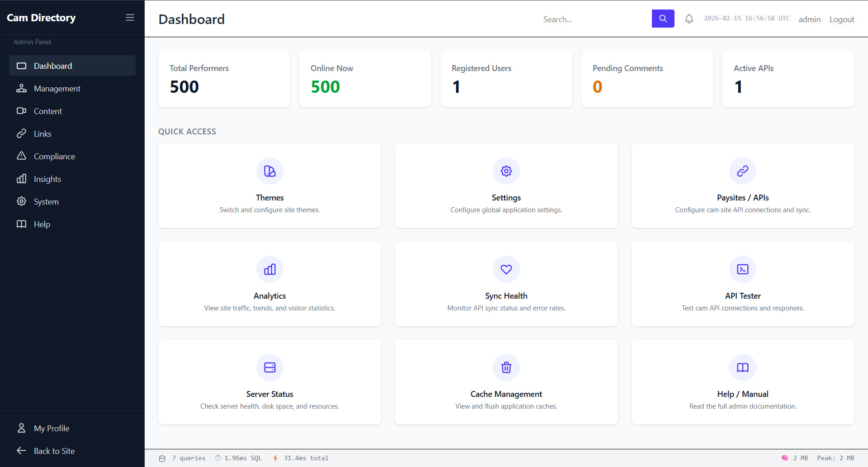Expand the System sidebar section
868x467 pixels.
point(46,202)
